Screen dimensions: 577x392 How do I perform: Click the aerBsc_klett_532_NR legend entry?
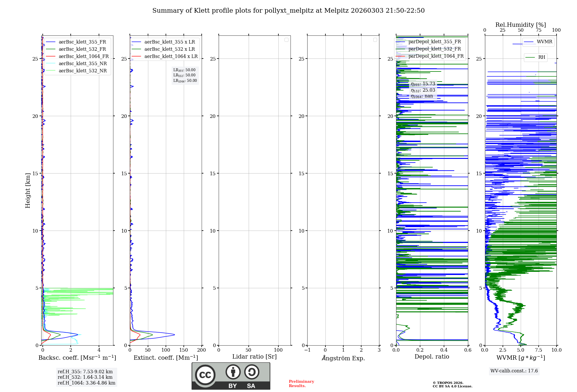click(83, 71)
